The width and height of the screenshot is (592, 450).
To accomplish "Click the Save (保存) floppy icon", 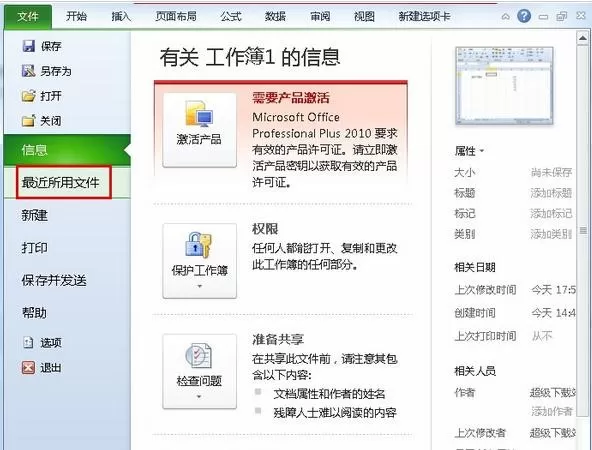I will (29, 46).
